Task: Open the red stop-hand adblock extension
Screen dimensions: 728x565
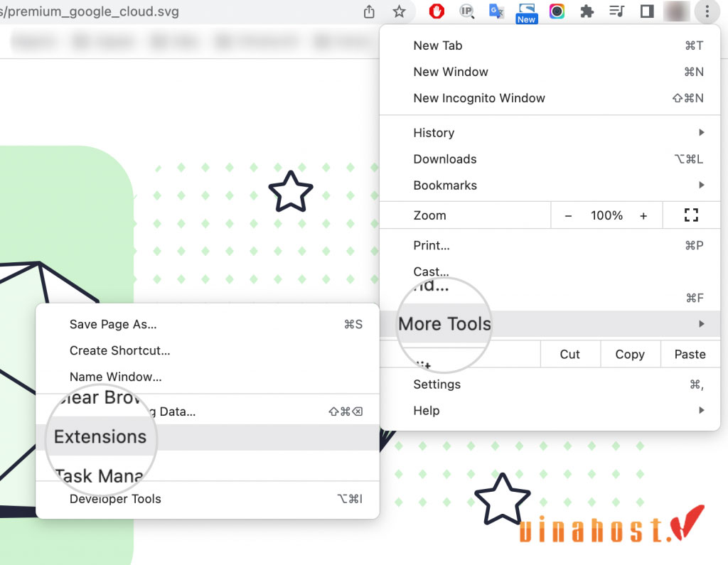Action: click(x=437, y=11)
